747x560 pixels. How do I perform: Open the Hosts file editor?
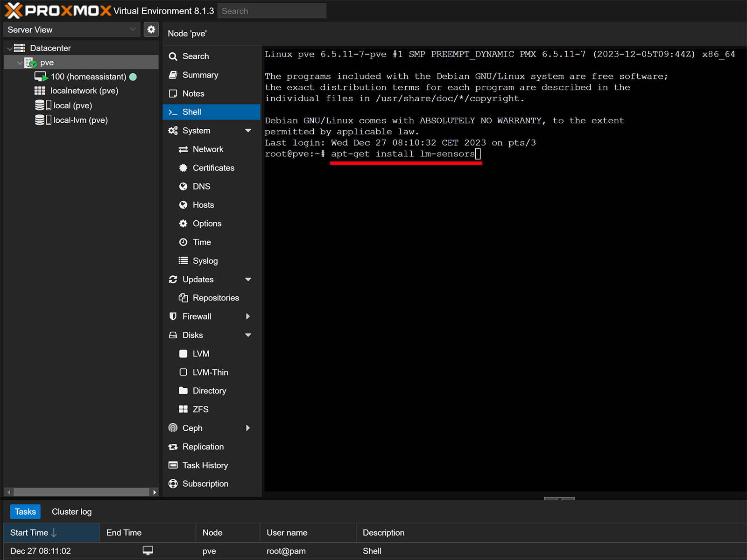click(x=203, y=205)
